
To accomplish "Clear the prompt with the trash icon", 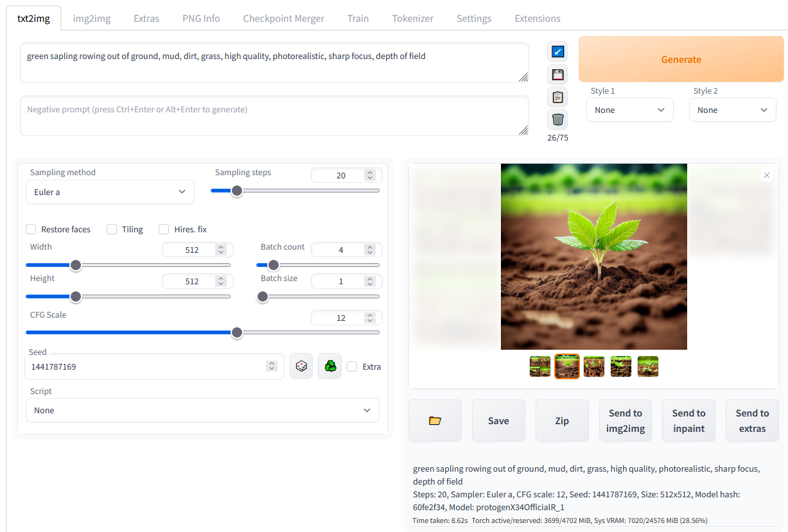I will point(557,119).
